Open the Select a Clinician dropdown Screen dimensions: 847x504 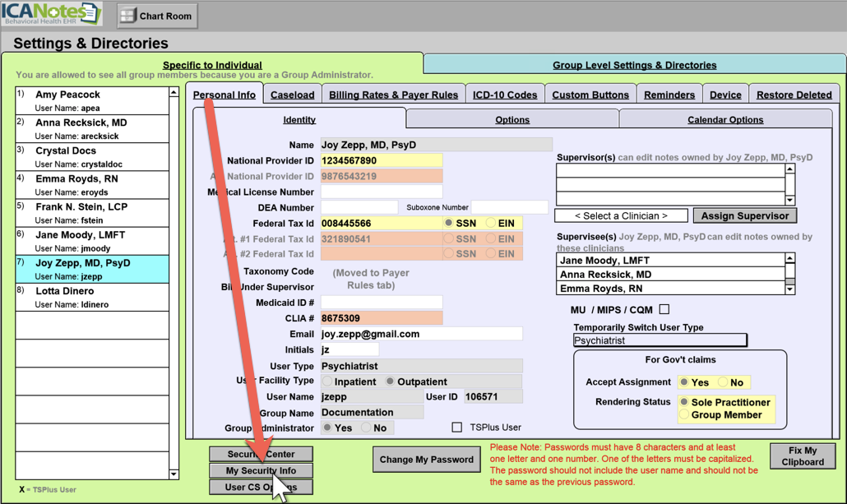pyautogui.click(x=621, y=215)
